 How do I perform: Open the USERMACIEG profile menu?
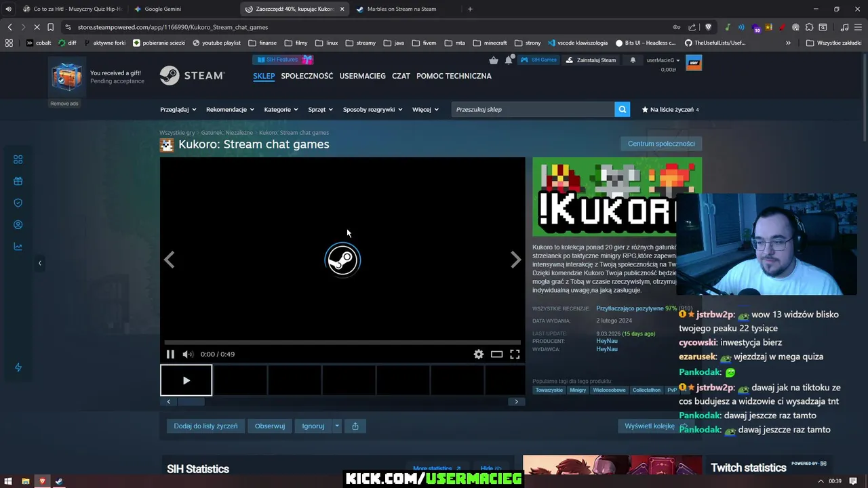(363, 76)
